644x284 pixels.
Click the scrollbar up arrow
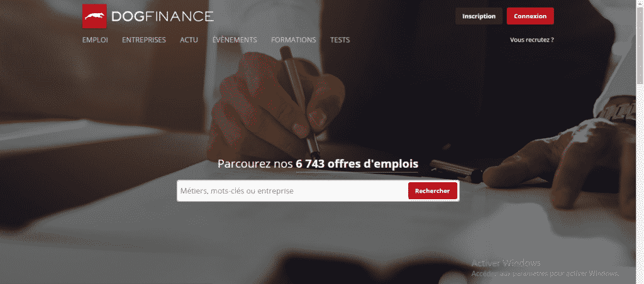[x=640, y=3]
